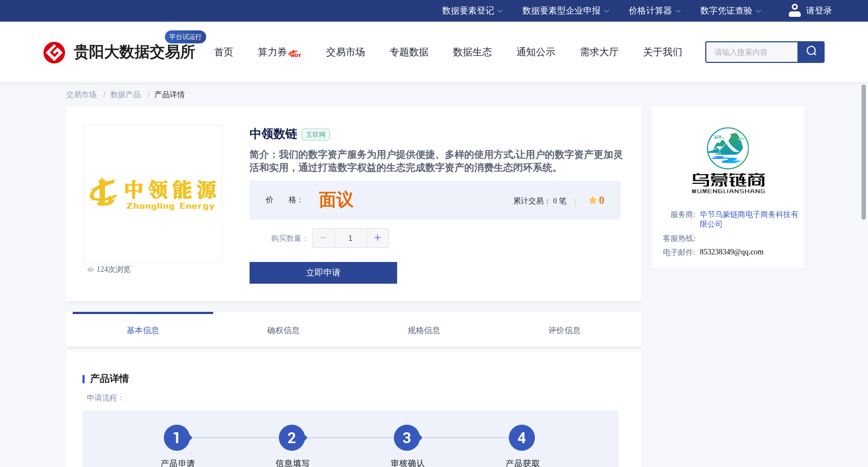Click the 贵阳大数据交易所 site title
The width and height of the screenshot is (868, 467).
click(134, 53)
